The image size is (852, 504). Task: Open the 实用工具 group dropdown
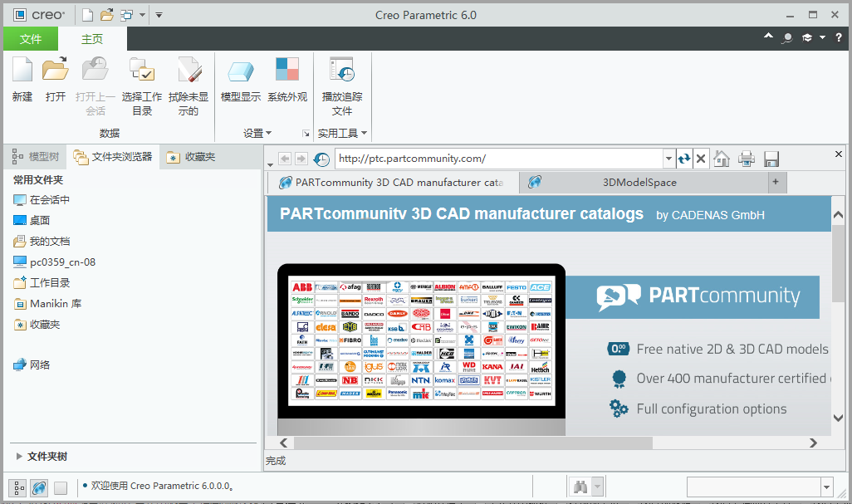pyautogui.click(x=363, y=133)
